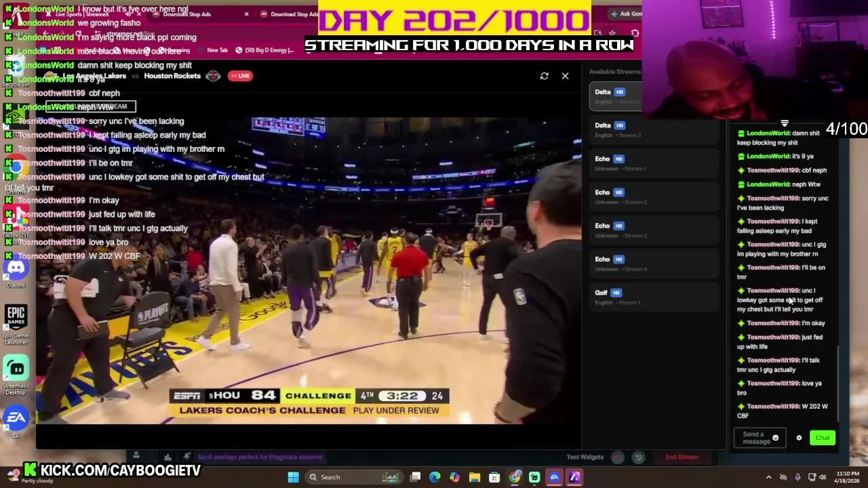This screenshot has width=868, height=488.
Task: Open the EA app desktop shortcut
Action: point(16,422)
